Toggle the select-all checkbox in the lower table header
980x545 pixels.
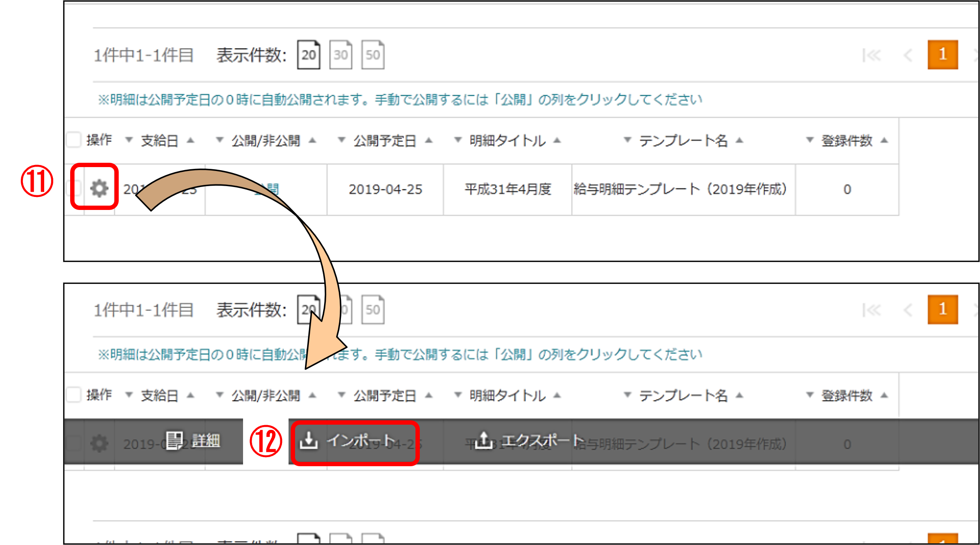tap(74, 395)
